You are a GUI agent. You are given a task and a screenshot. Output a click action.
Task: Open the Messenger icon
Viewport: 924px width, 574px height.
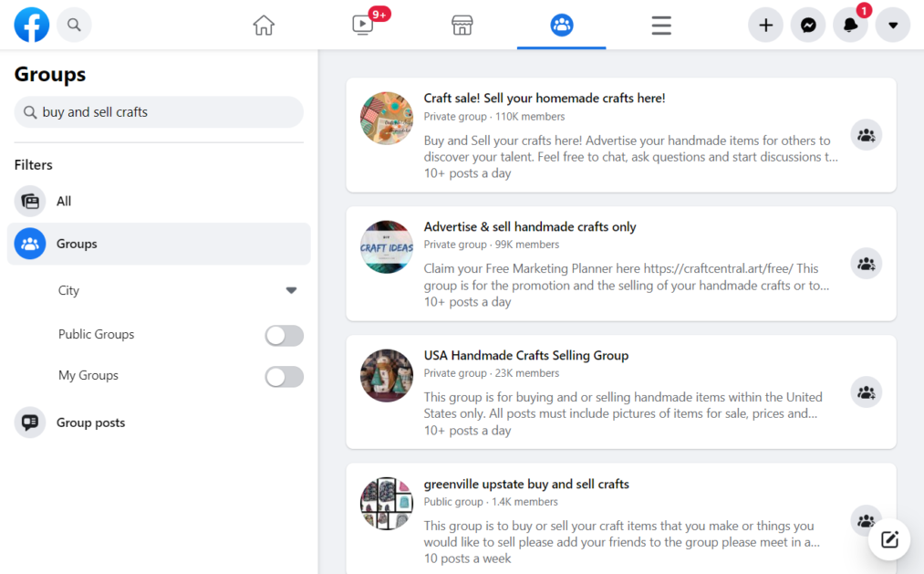[808, 25]
